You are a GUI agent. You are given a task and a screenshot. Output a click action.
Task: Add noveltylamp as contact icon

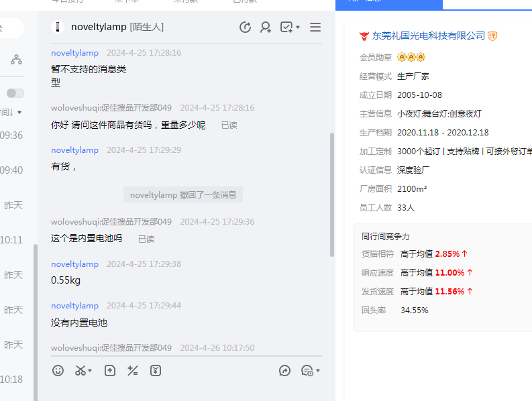coord(265,27)
